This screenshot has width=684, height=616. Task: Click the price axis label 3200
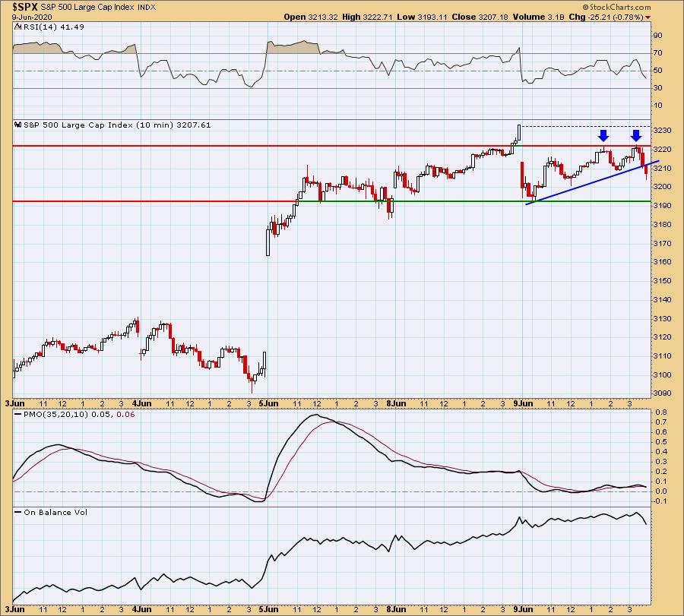[662, 187]
